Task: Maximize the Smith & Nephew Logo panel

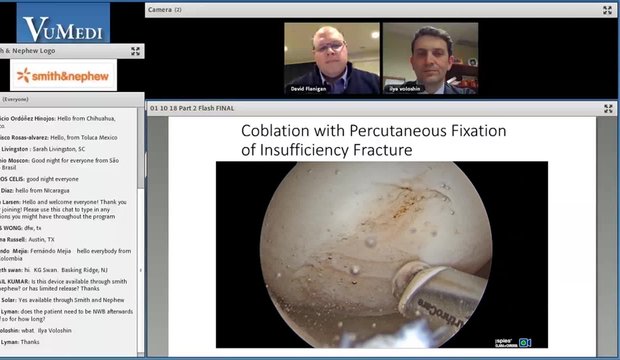Action: click(135, 51)
